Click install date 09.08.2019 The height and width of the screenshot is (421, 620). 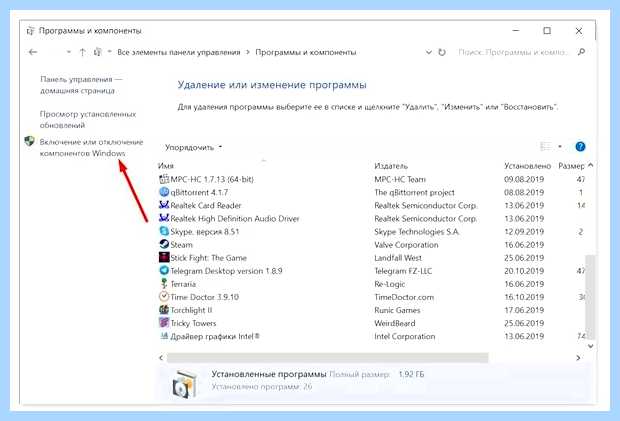point(524,179)
